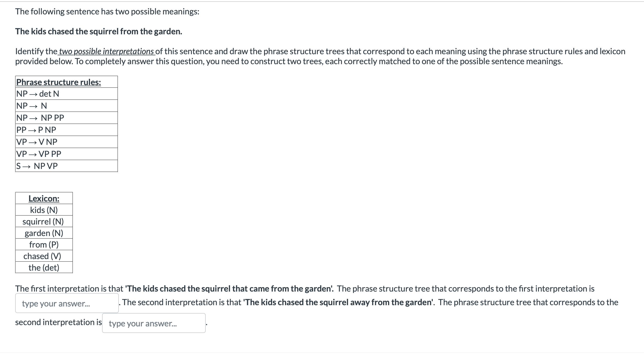Select the 'chased (V)' lexicon entry
The width and height of the screenshot is (644, 356).
pyautogui.click(x=44, y=256)
